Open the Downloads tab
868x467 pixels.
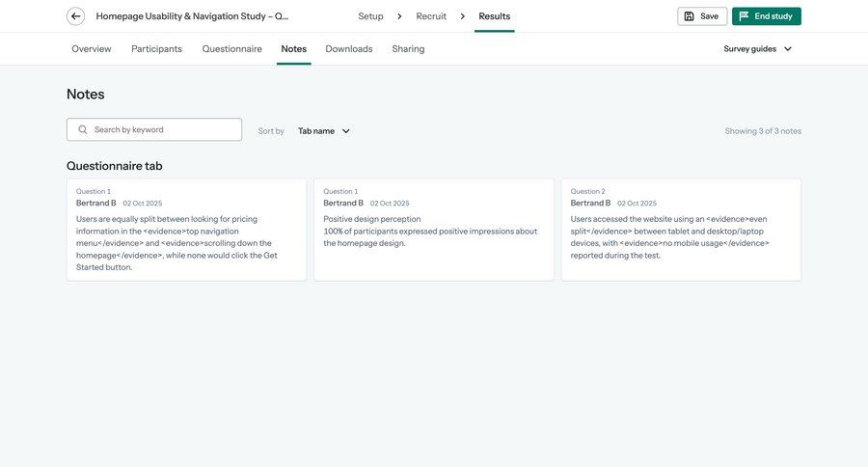(348, 49)
